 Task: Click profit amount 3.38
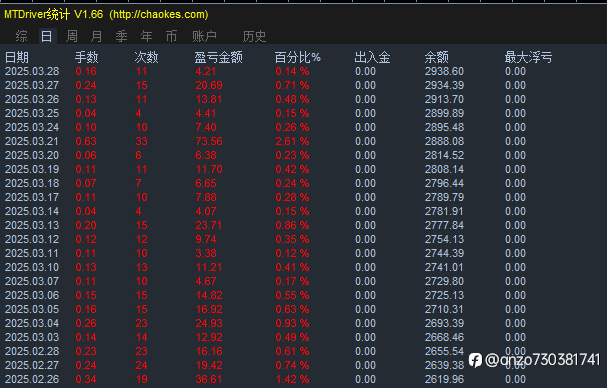(206, 253)
